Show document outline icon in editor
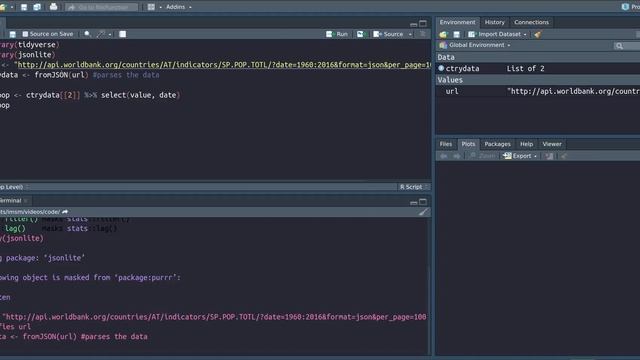 422,34
